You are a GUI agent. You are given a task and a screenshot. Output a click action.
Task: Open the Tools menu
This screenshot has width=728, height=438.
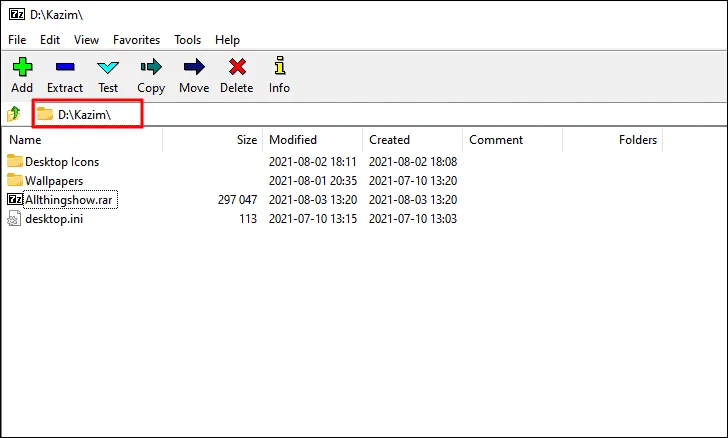[x=187, y=40]
